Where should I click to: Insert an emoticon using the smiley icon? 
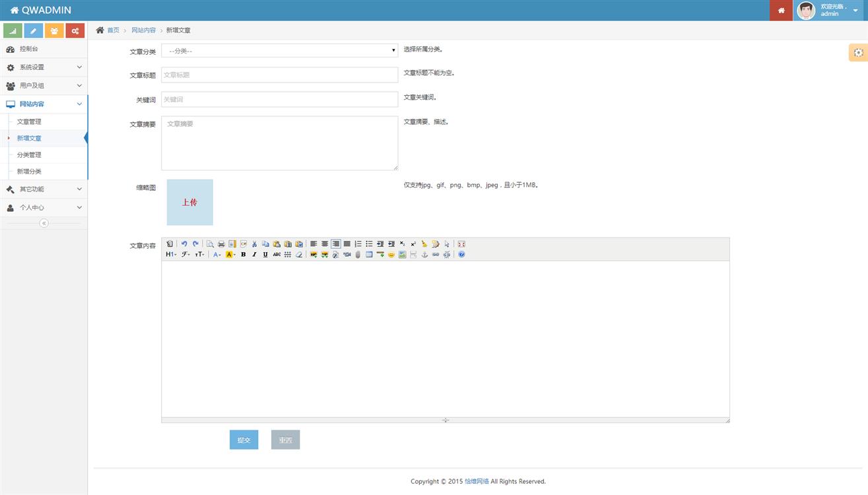[391, 254]
